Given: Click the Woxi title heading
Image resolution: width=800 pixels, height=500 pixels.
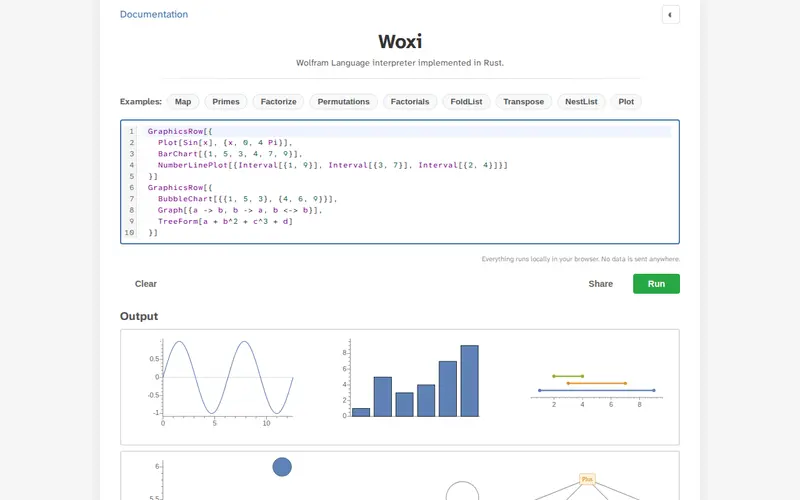Looking at the screenshot, I should pos(400,41).
